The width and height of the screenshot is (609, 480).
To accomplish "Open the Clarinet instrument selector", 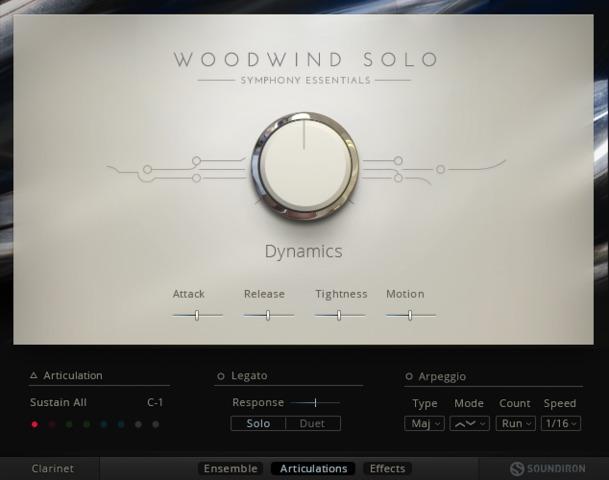I will tap(52, 468).
